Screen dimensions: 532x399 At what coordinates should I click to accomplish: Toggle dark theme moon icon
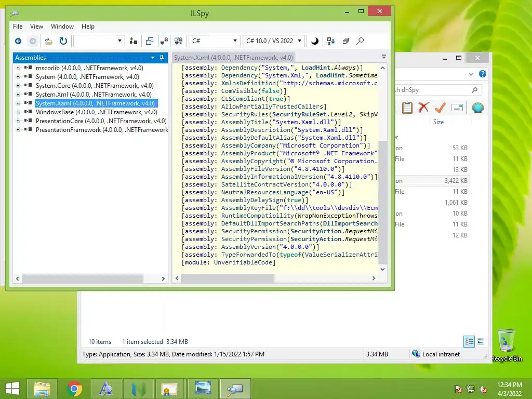point(315,41)
